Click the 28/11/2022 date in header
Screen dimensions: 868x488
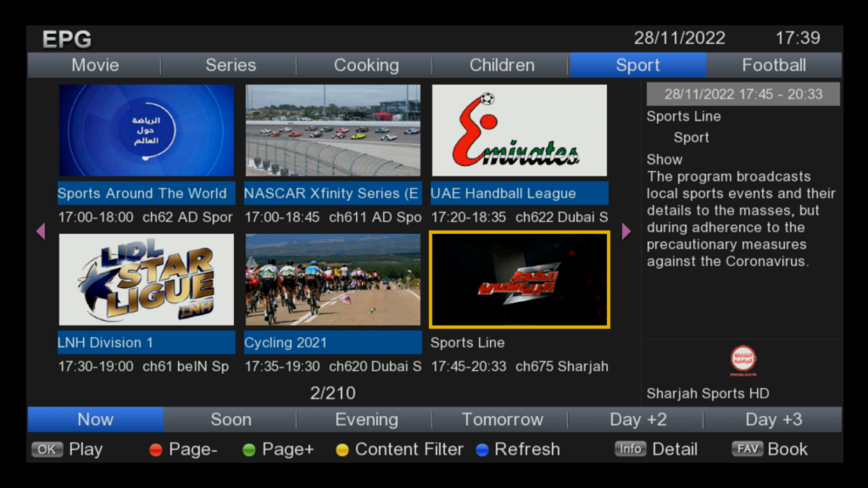[x=679, y=38]
